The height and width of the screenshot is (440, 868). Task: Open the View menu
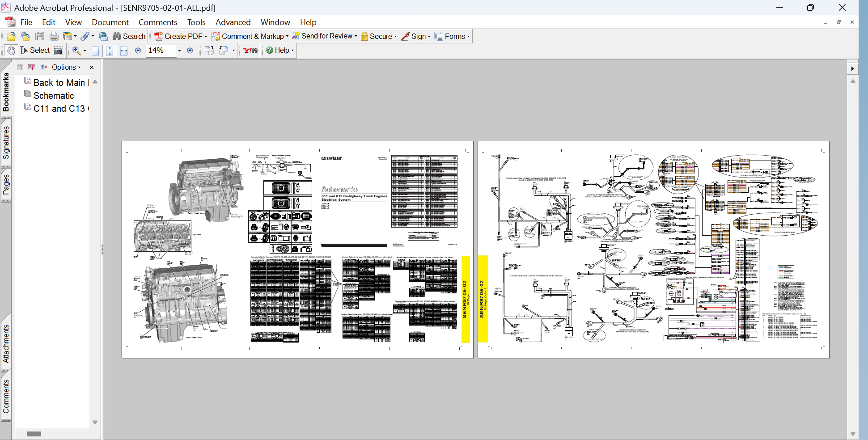point(73,22)
